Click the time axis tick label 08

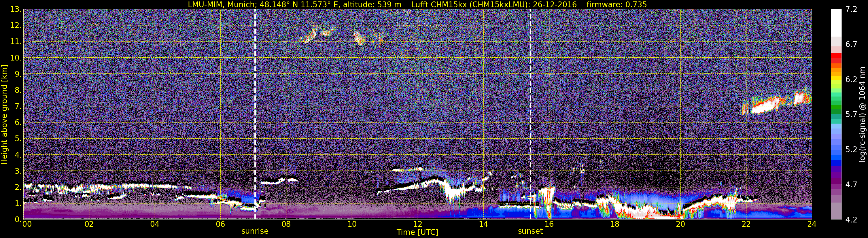coord(286,224)
